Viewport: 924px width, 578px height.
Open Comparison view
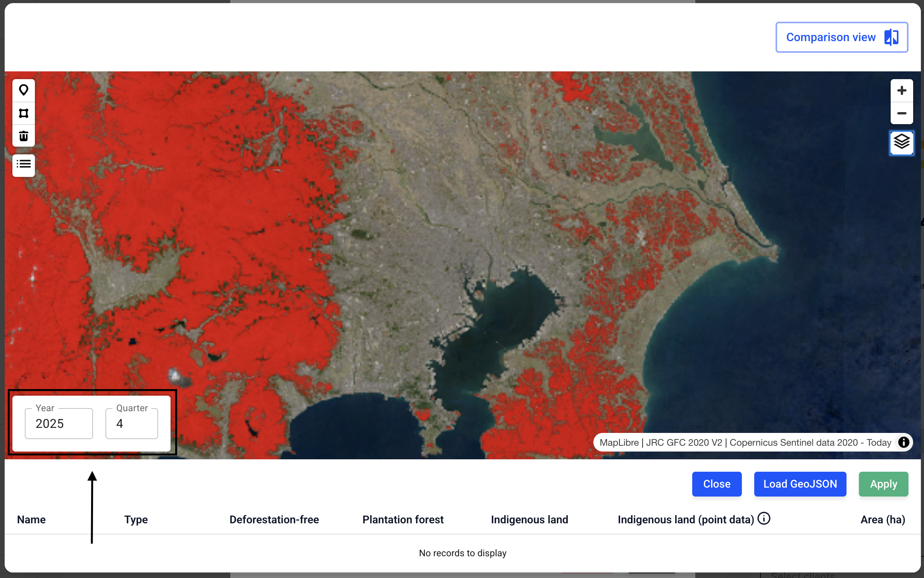[841, 37]
